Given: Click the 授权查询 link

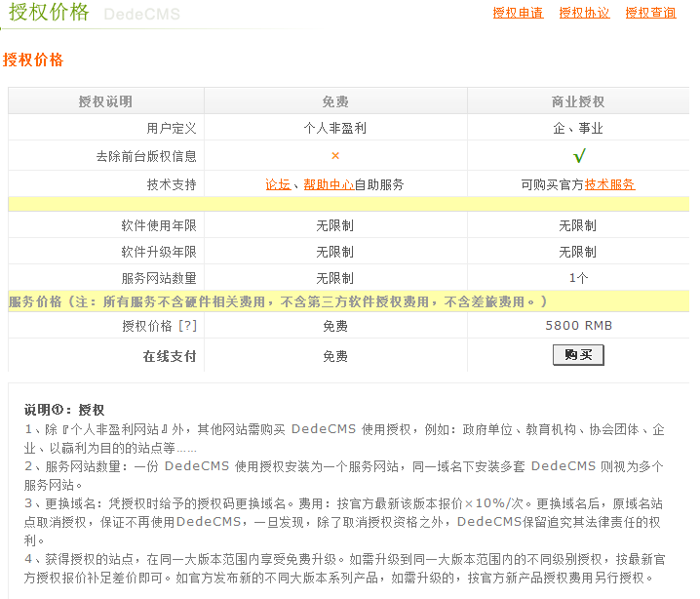Looking at the screenshot, I should pos(650,13).
